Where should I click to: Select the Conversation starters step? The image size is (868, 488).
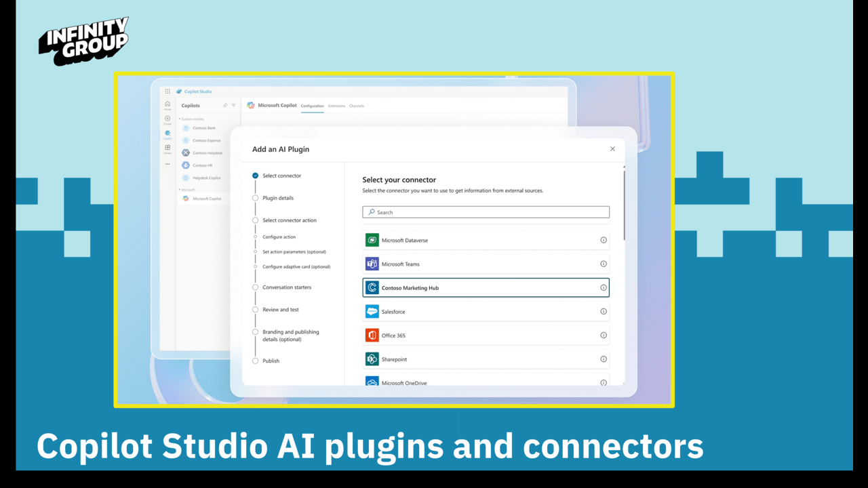coord(282,287)
